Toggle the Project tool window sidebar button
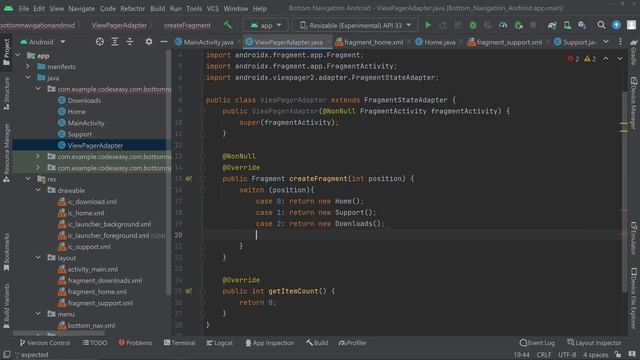 pos(7,52)
